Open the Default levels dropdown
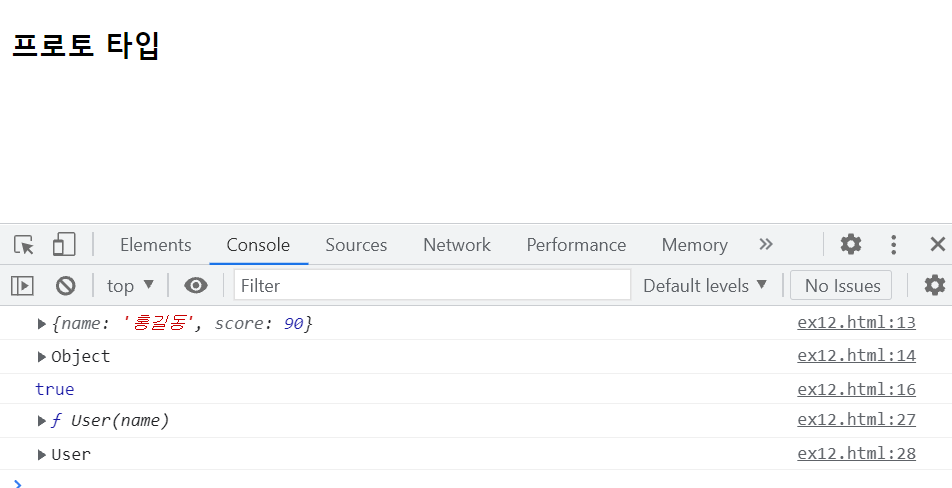952x488 pixels. 705,285
